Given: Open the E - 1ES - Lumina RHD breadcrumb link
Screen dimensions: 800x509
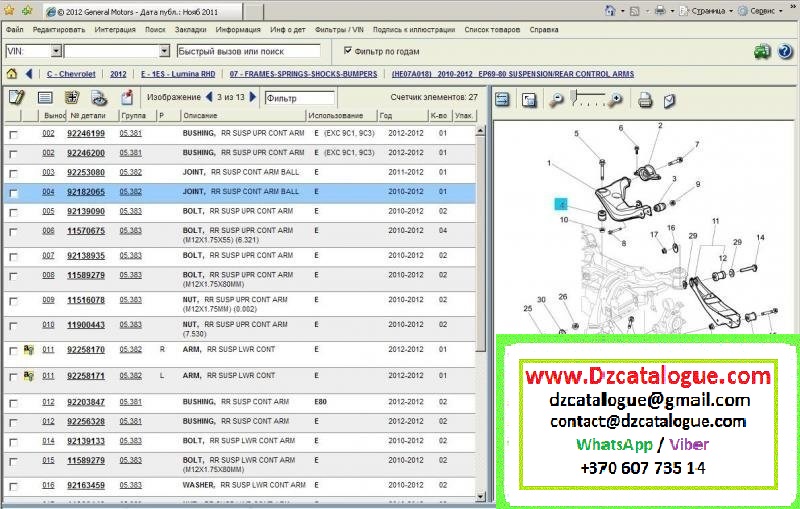Looking at the screenshot, I should pos(178,74).
